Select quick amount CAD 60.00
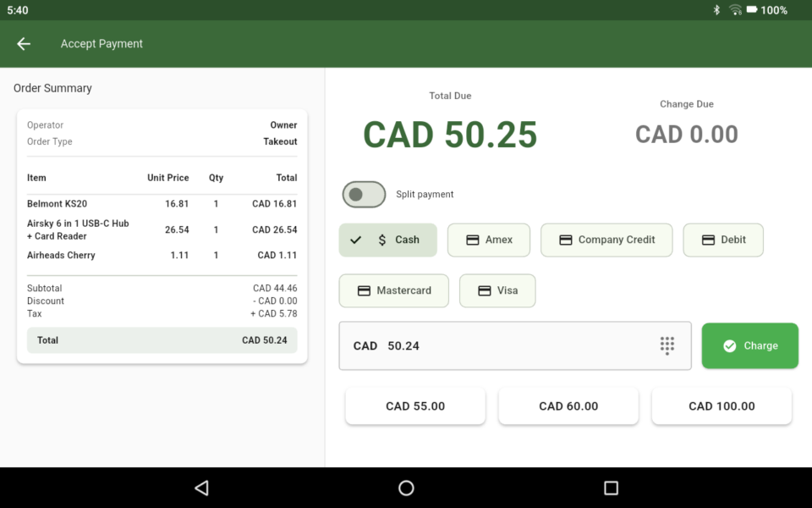812x508 pixels. [568, 406]
